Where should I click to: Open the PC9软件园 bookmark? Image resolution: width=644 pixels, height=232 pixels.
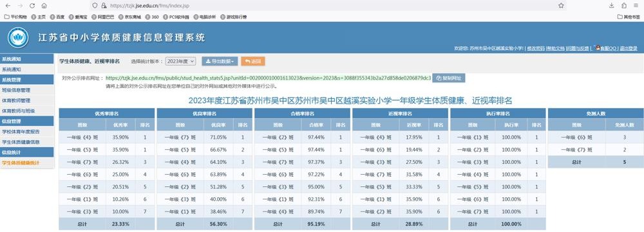click(x=176, y=17)
